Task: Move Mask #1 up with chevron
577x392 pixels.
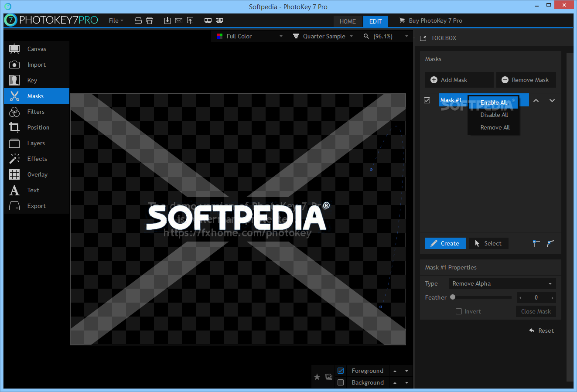Action: 536,100
